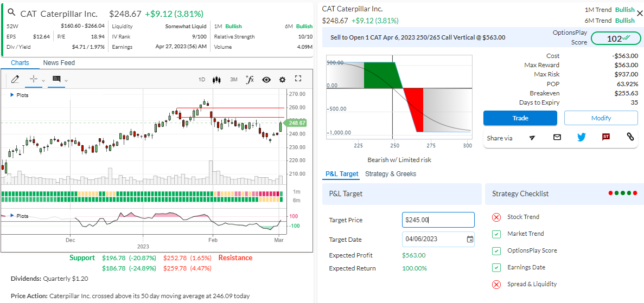Screen dimensions: 644x303
Task: Click the 248.67 price label on axis
Action: click(297, 123)
